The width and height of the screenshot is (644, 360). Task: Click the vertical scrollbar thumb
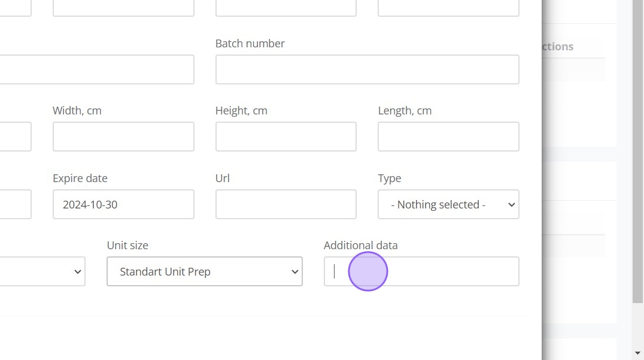tap(638, 150)
